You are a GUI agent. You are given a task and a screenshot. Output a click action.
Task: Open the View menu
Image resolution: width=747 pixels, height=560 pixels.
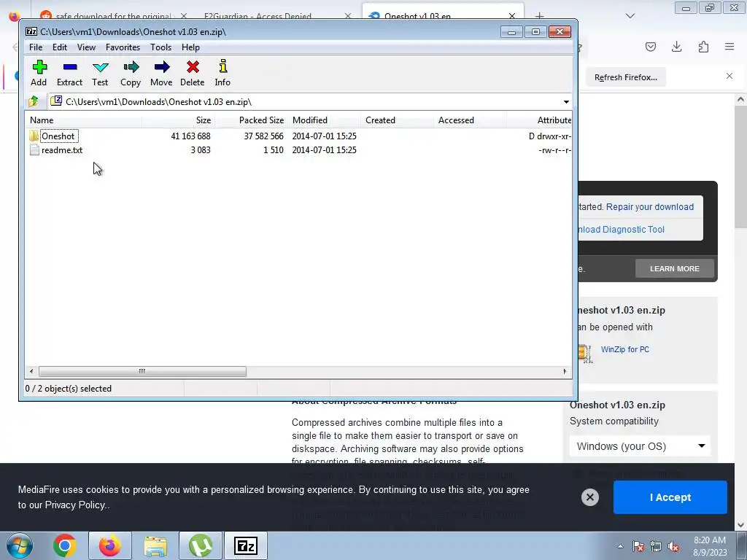[x=86, y=47]
